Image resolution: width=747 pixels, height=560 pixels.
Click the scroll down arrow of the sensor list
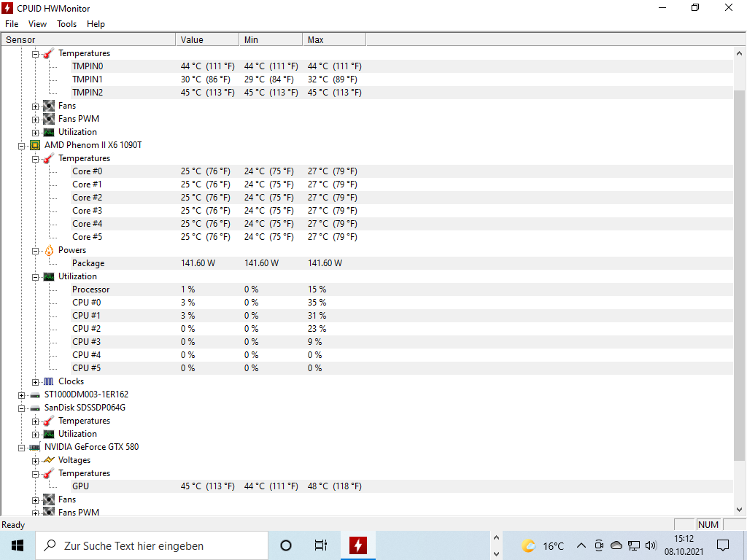(739, 509)
